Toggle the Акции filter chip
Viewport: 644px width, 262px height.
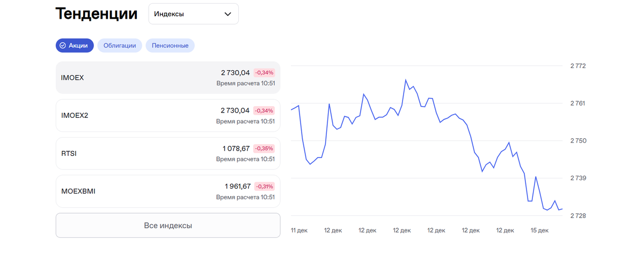coord(75,46)
